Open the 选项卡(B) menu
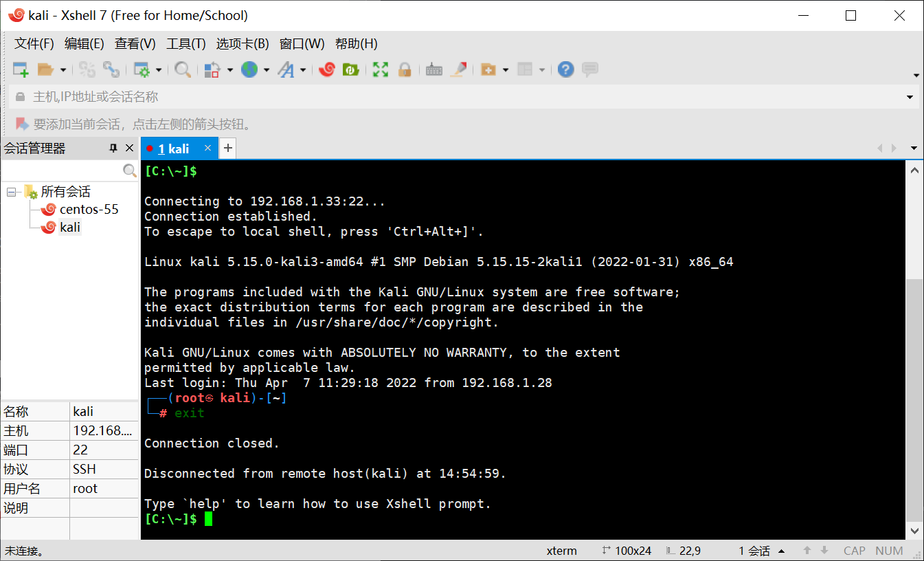The image size is (924, 561). point(243,44)
